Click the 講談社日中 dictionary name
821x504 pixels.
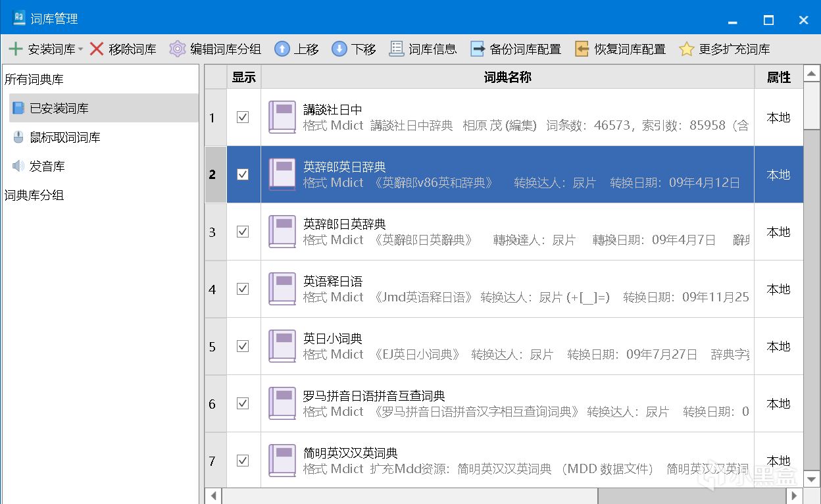[x=333, y=109]
